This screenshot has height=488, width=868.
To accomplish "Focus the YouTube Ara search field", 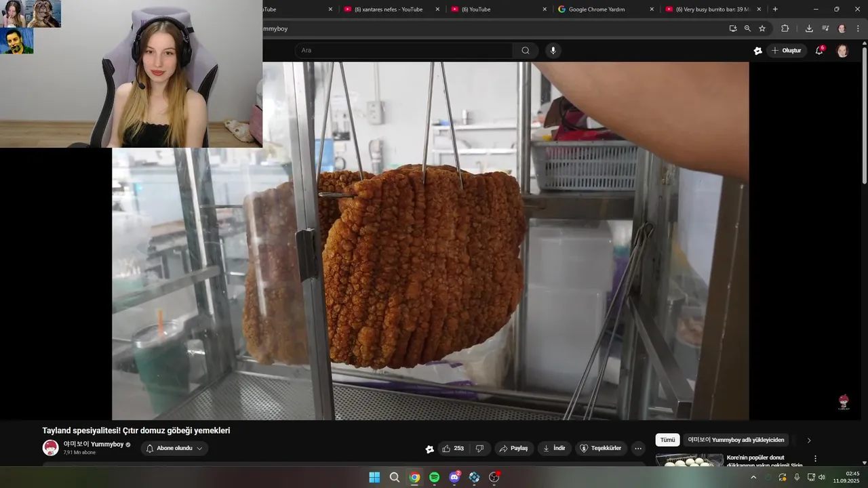I will (404, 50).
